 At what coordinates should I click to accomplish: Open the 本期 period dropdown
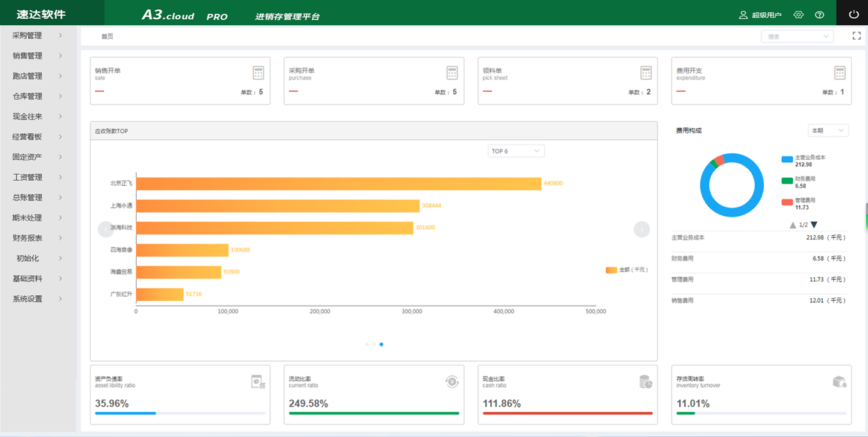point(828,130)
